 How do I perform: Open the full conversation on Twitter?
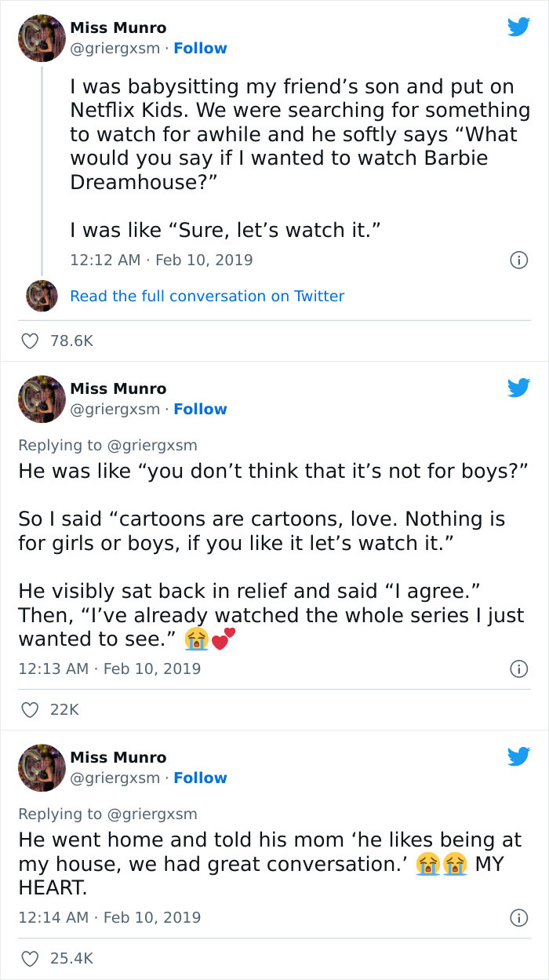click(x=207, y=296)
